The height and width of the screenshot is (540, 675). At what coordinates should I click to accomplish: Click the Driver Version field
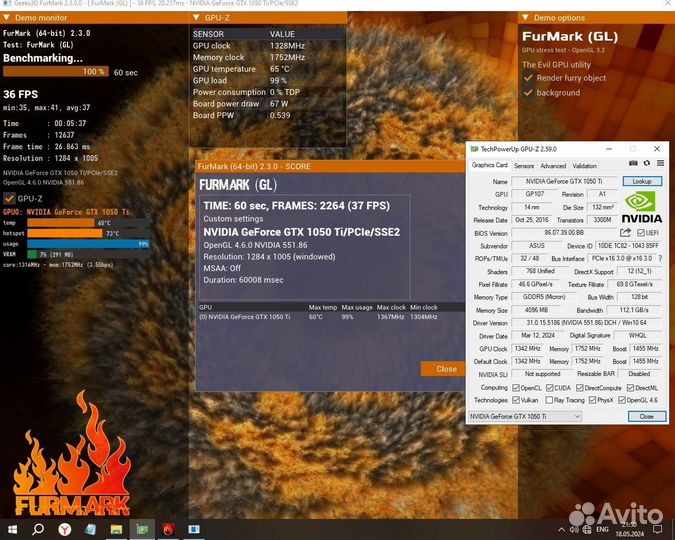pyautogui.click(x=586, y=323)
